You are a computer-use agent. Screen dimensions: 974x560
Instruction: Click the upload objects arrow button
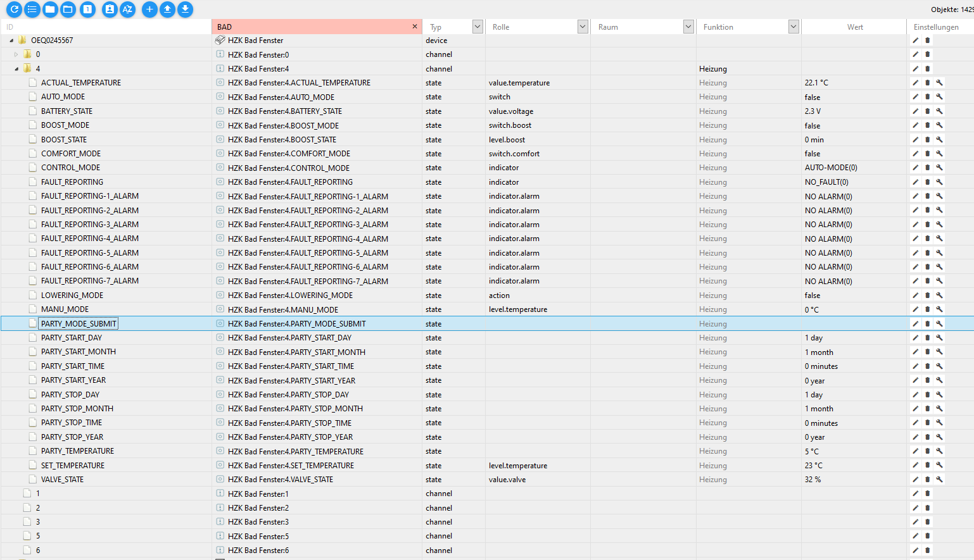pyautogui.click(x=167, y=9)
